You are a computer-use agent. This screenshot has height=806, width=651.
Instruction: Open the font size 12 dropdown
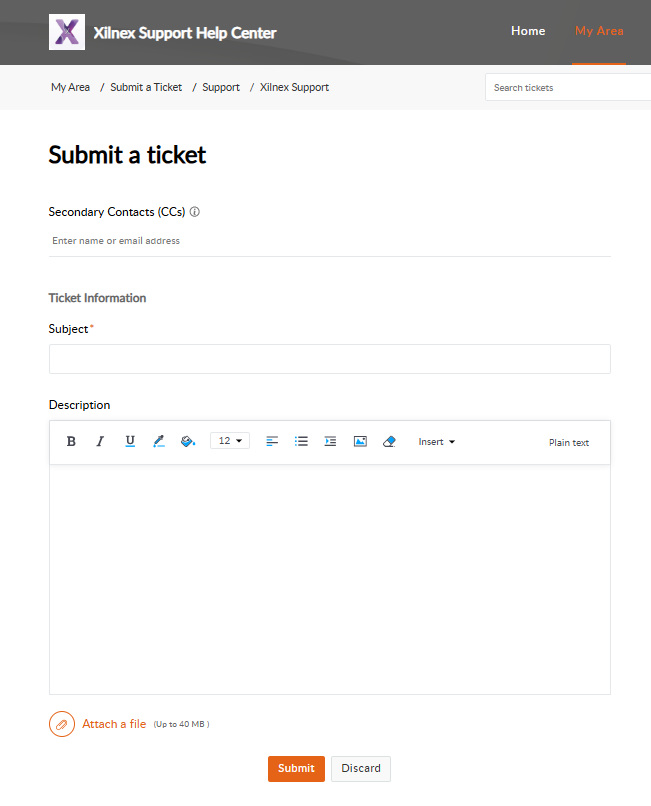pyautogui.click(x=230, y=441)
